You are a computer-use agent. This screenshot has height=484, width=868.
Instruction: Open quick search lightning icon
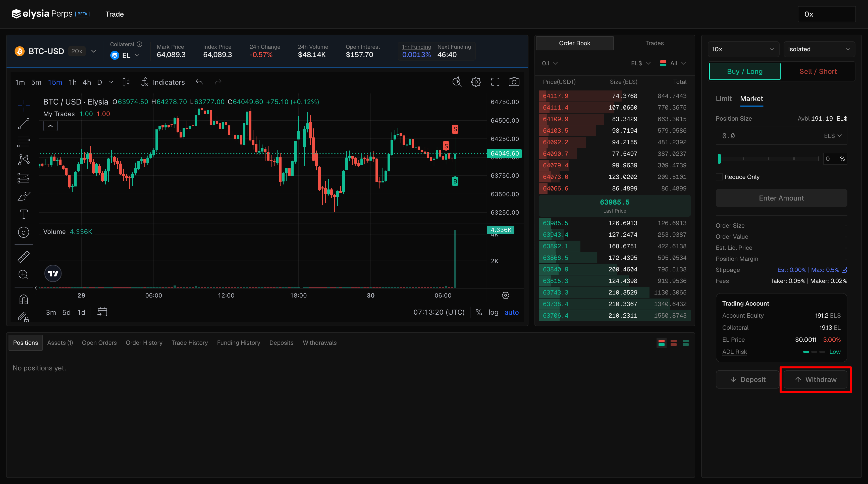click(457, 82)
